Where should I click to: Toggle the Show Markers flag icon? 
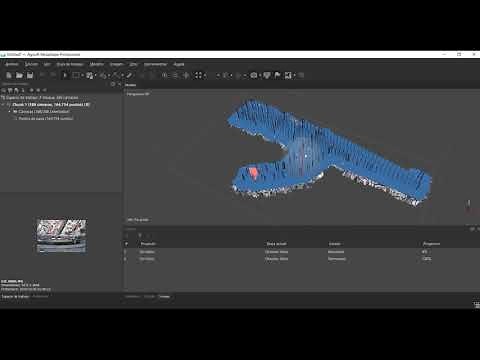point(277,75)
